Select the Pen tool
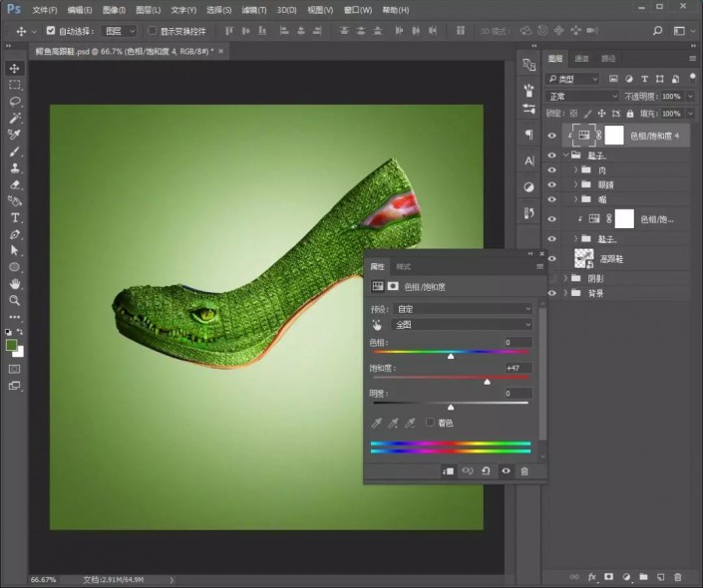The image size is (703, 588). pos(14,234)
